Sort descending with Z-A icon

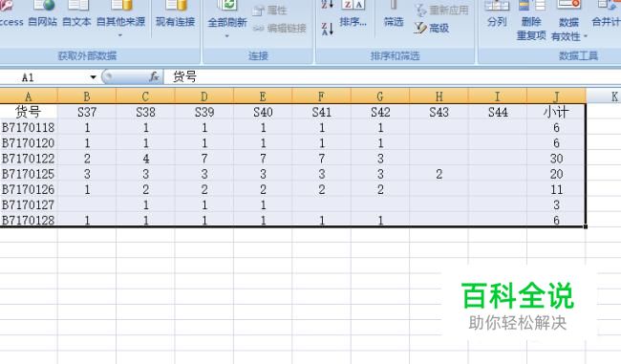[328, 29]
